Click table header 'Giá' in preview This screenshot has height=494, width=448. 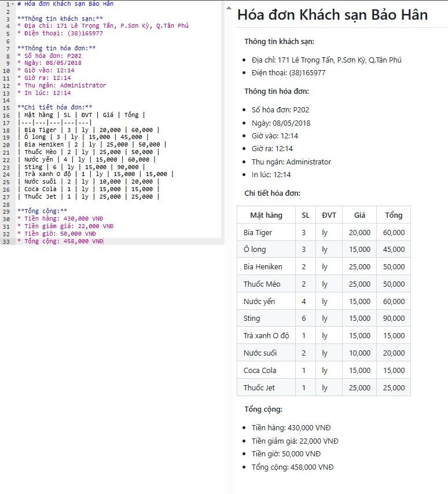click(x=359, y=215)
